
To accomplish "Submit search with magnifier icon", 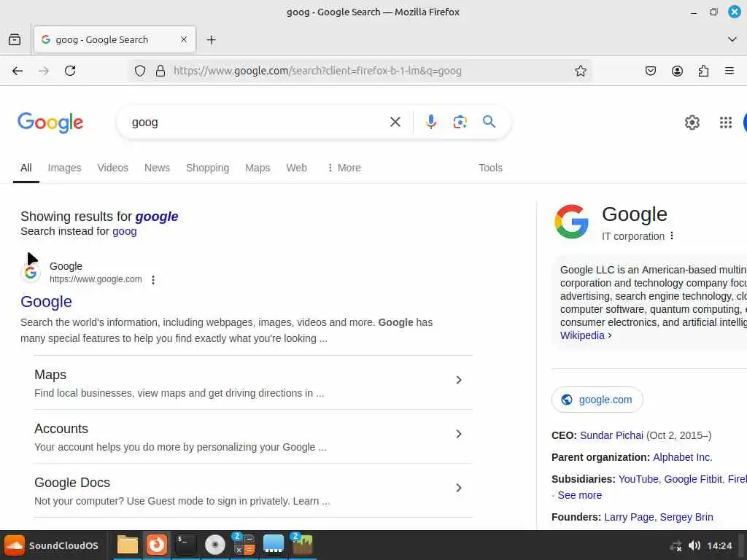I will point(489,122).
